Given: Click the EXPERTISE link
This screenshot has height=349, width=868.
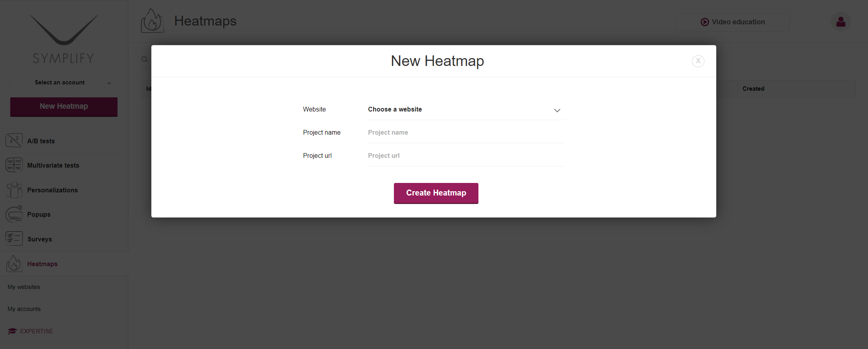Looking at the screenshot, I should click(37, 331).
